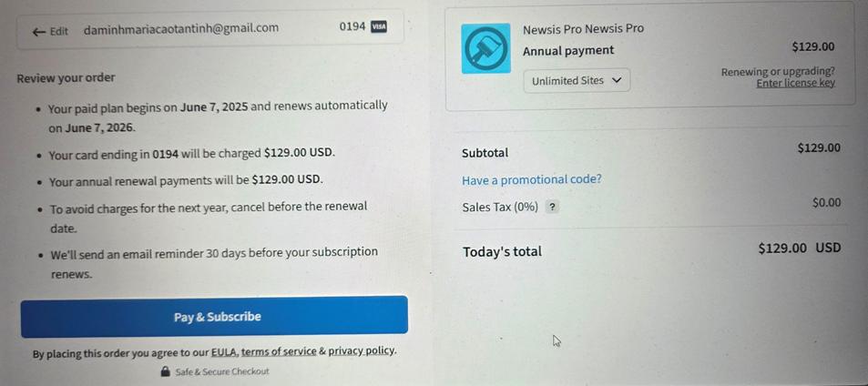
Task: Click the card number 0194 in header
Action: [x=352, y=26]
